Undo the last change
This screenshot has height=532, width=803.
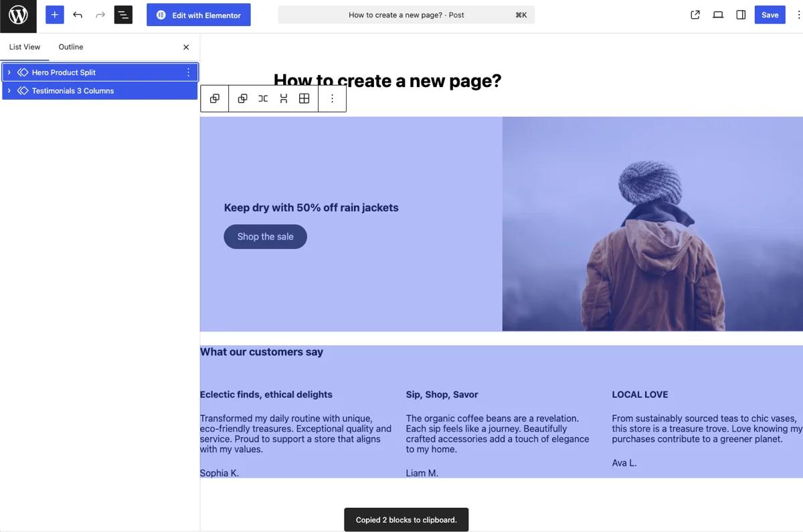[78, 15]
